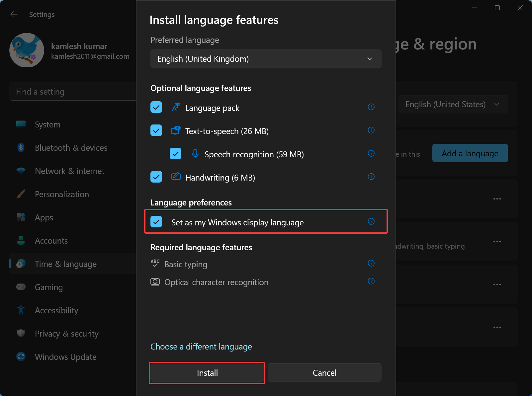Click the Basic typing ABC icon
The image size is (532, 396).
(x=155, y=263)
